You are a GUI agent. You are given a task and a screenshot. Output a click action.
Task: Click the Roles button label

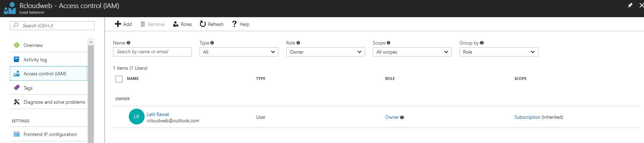click(186, 24)
